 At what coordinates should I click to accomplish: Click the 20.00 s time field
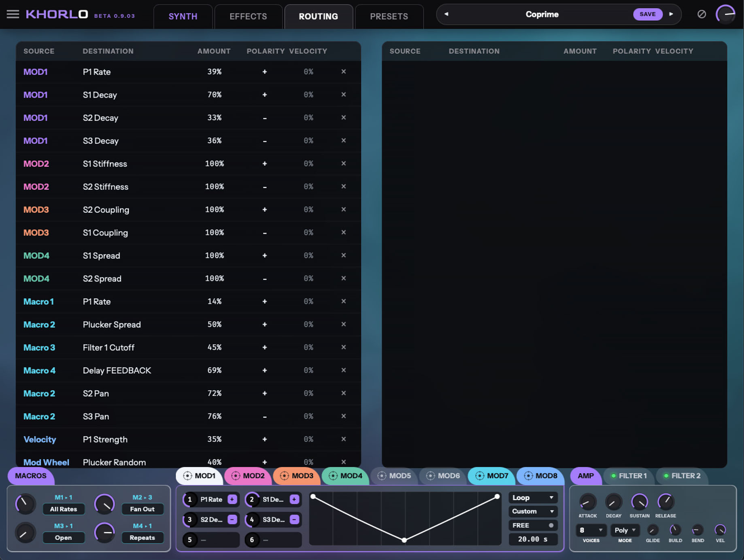pyautogui.click(x=533, y=539)
